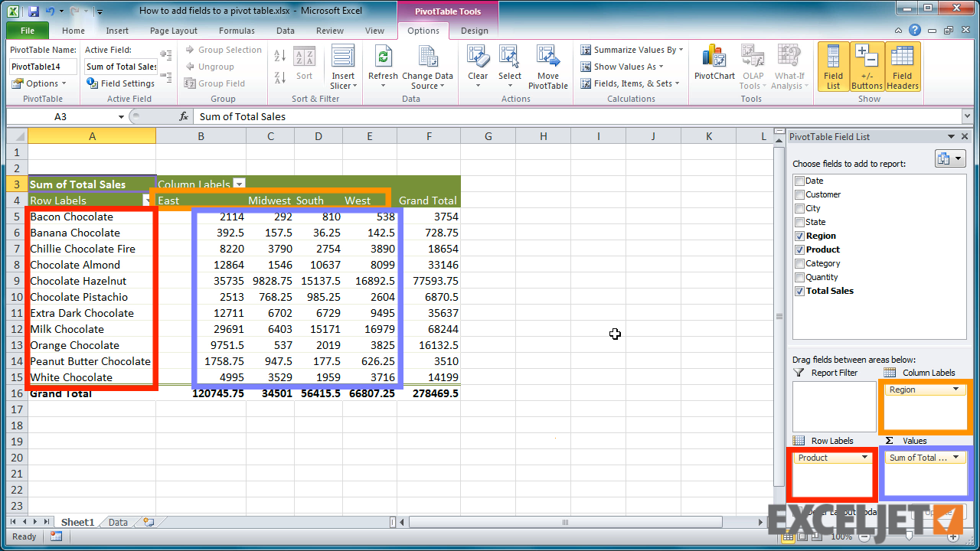The height and width of the screenshot is (551, 980).
Task: Open the Change Data Source tool
Action: (427, 67)
